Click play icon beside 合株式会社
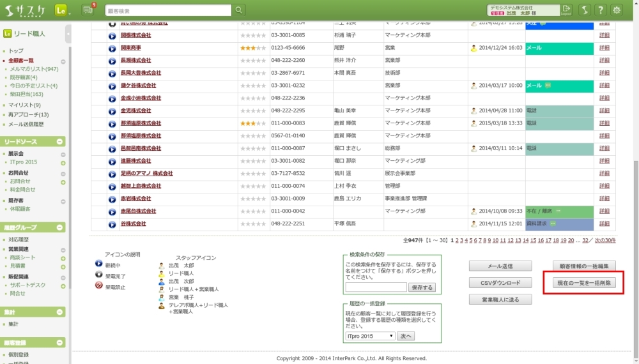The height and width of the screenshot is (364, 639). [x=112, y=224]
